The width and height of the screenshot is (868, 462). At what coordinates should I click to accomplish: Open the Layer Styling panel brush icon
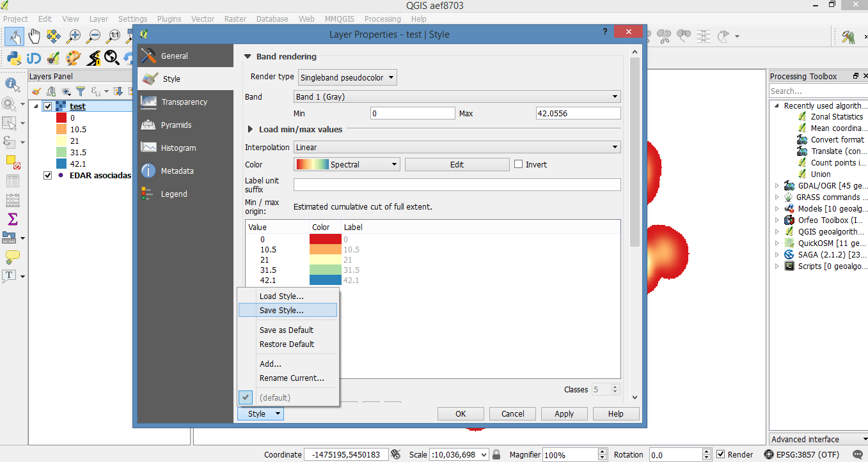[36, 91]
